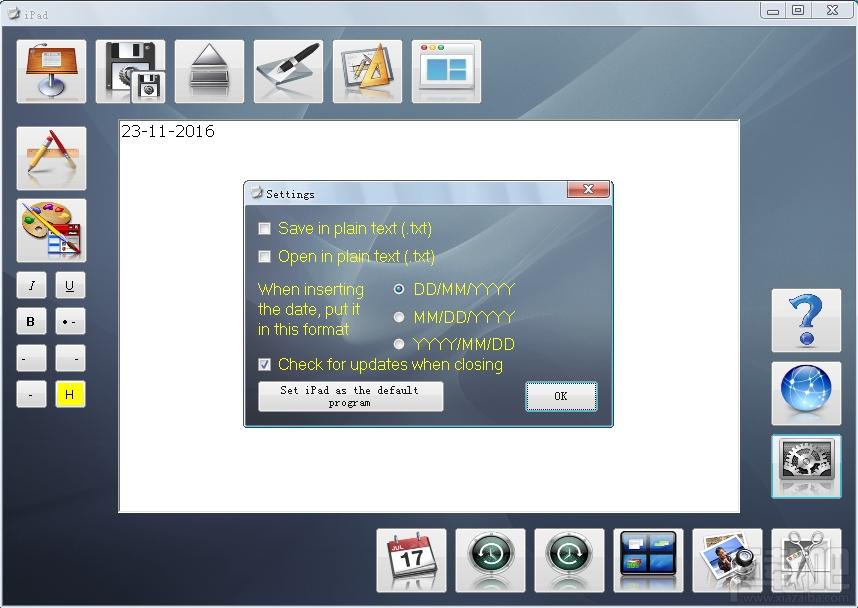
Task: Click the first Time Machine clock icon
Action: click(x=490, y=560)
